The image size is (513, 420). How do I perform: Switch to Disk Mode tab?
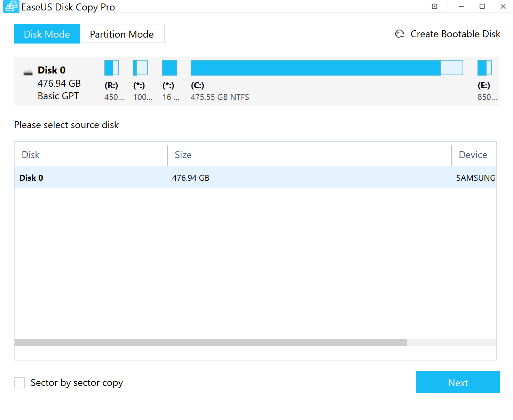tap(47, 34)
